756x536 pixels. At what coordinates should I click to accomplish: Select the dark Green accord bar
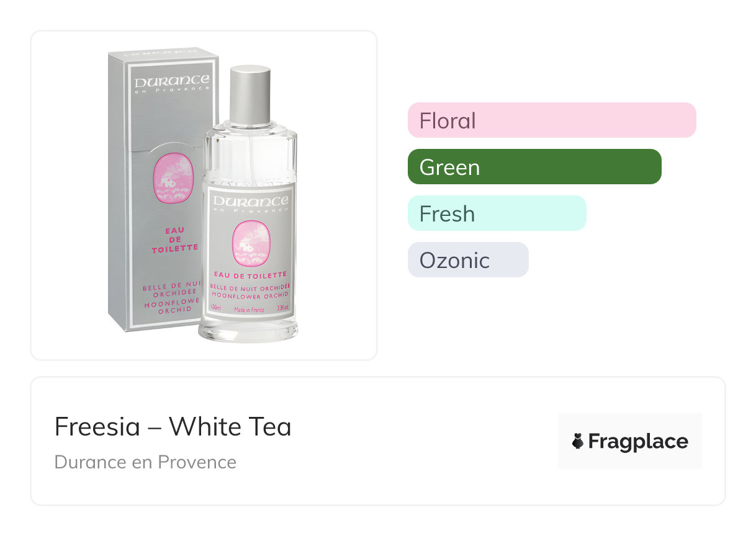tap(534, 167)
